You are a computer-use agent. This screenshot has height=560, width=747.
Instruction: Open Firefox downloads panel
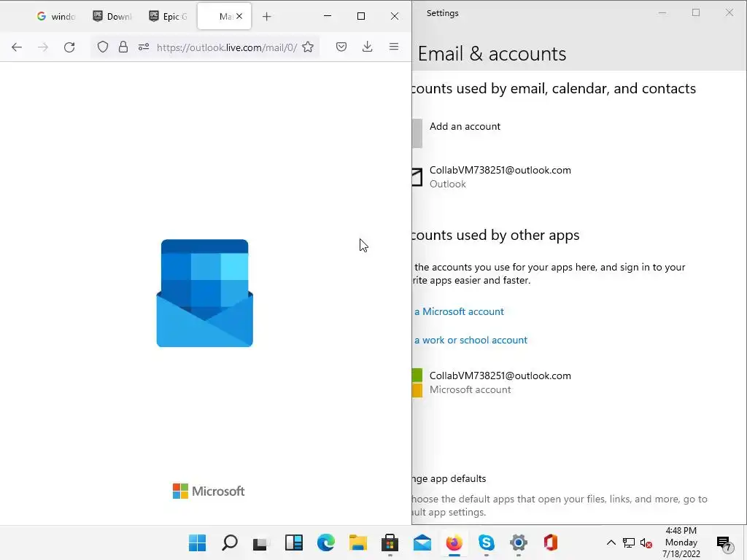click(x=368, y=47)
